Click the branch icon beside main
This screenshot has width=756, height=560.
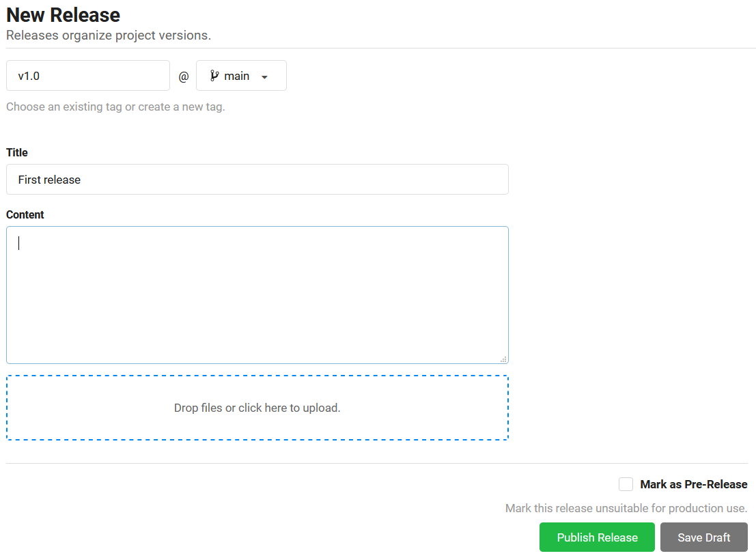[x=214, y=76]
